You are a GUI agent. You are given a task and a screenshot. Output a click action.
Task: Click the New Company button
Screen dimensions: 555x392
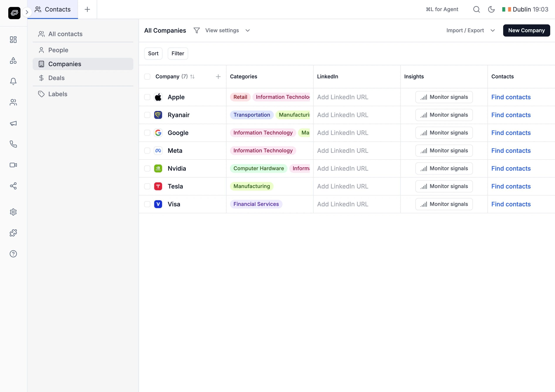pos(526,30)
